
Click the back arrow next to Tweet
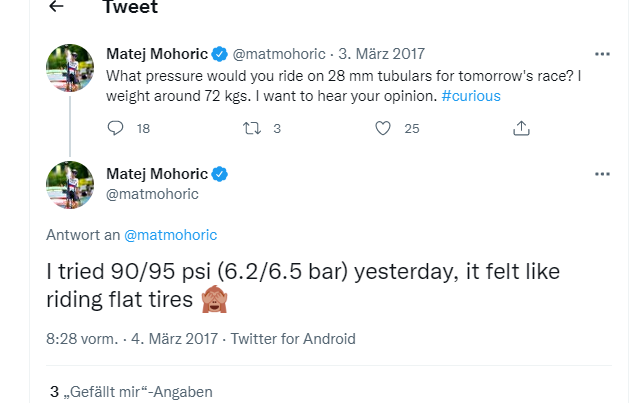pyautogui.click(x=56, y=7)
